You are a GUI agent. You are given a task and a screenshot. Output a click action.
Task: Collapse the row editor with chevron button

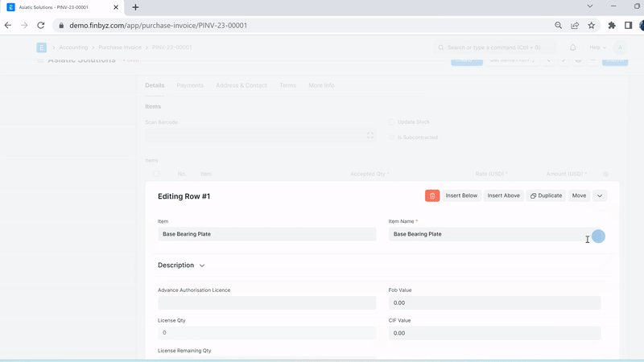click(x=600, y=195)
